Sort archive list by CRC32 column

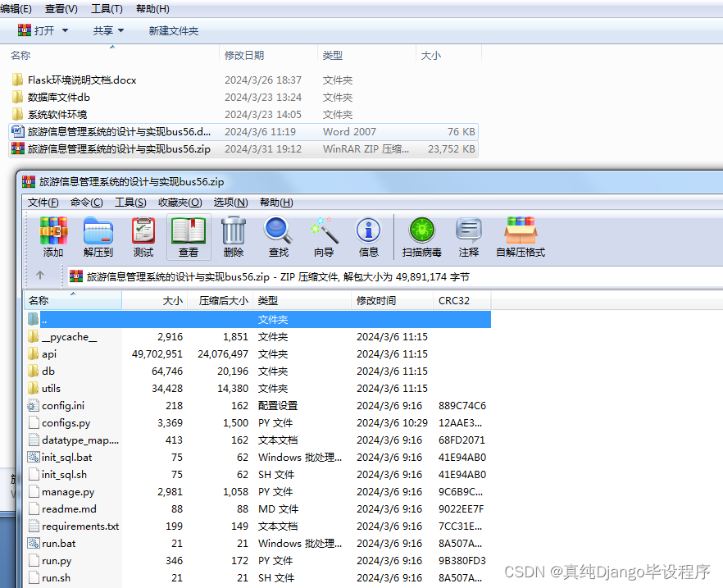pyautogui.click(x=462, y=301)
